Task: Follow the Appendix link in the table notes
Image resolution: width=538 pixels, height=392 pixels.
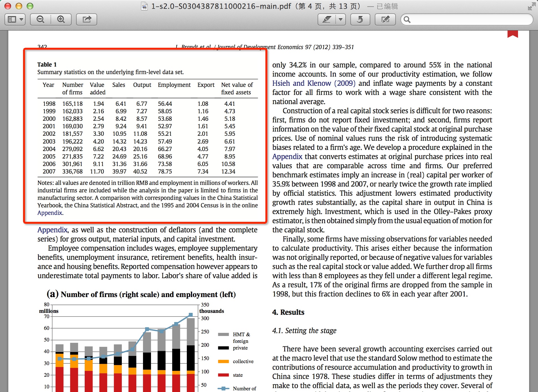Action: click(x=50, y=213)
